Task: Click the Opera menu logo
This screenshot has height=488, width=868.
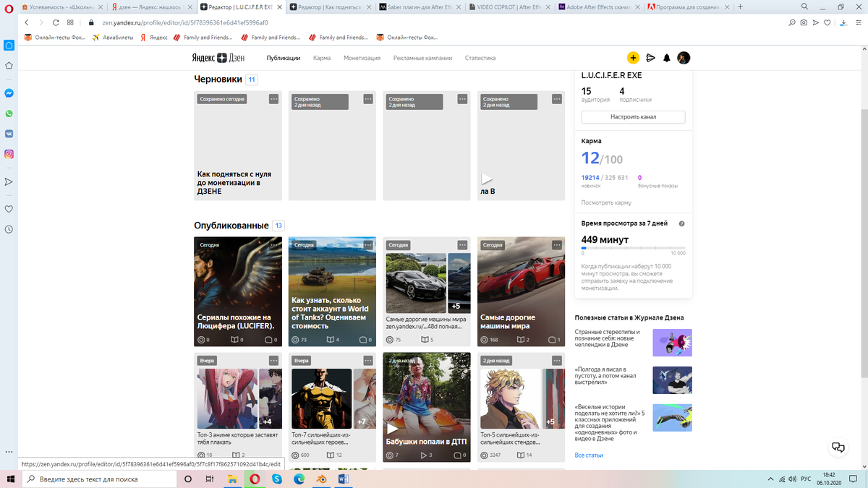Action: pyautogui.click(x=9, y=7)
